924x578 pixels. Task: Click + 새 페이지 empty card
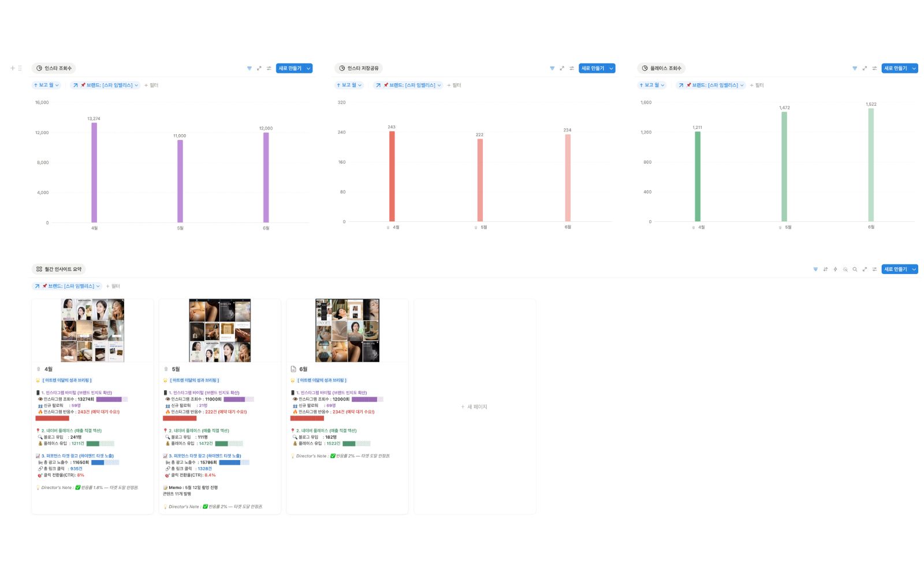click(475, 407)
